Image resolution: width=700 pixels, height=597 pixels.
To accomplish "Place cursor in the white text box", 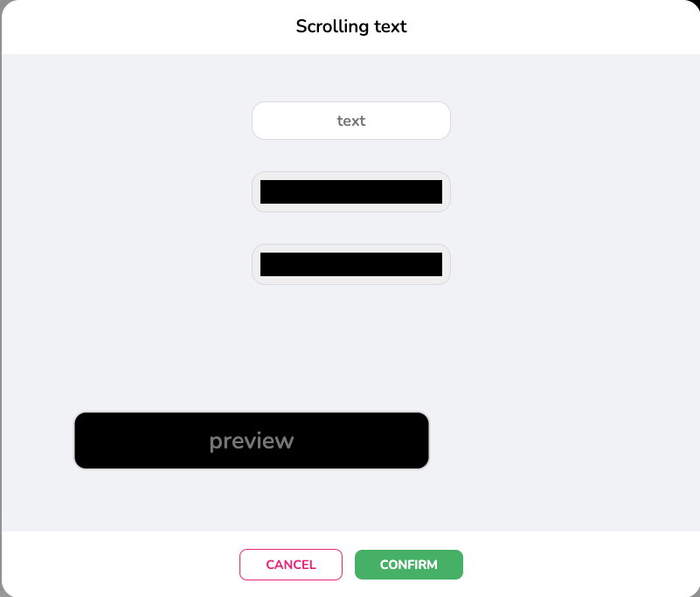I will [350, 121].
